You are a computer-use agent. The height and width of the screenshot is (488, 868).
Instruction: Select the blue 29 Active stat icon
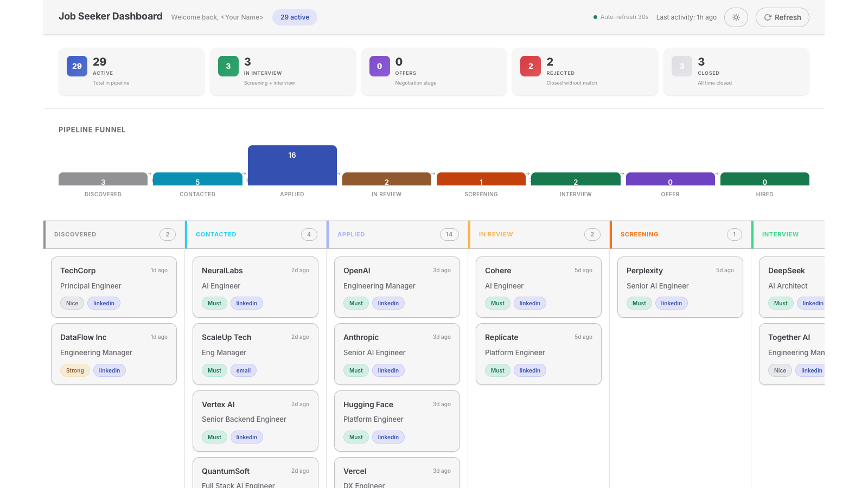[77, 66]
